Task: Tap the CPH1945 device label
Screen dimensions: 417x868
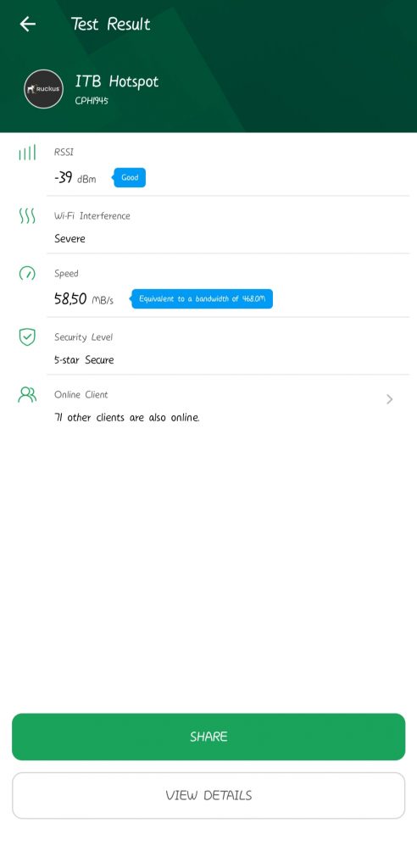Action: (92, 102)
